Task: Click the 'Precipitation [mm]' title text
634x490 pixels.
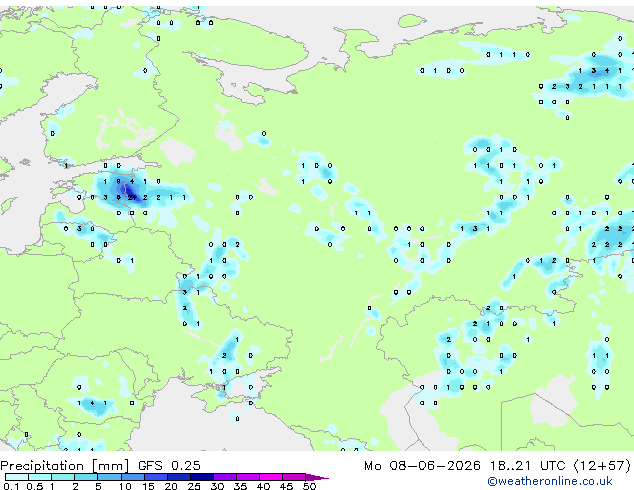Action: click(65, 466)
